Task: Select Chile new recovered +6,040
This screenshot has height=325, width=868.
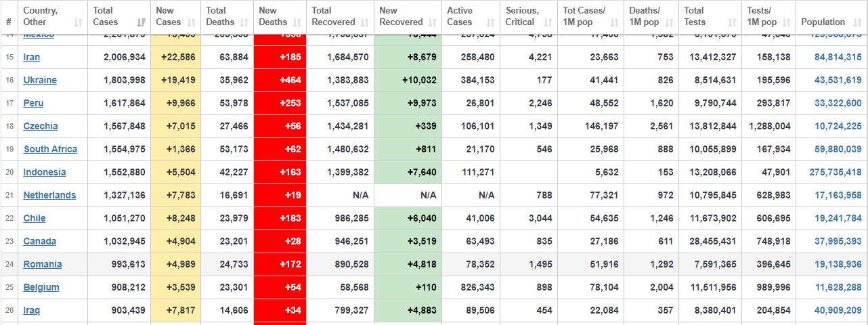Action: pyautogui.click(x=408, y=218)
